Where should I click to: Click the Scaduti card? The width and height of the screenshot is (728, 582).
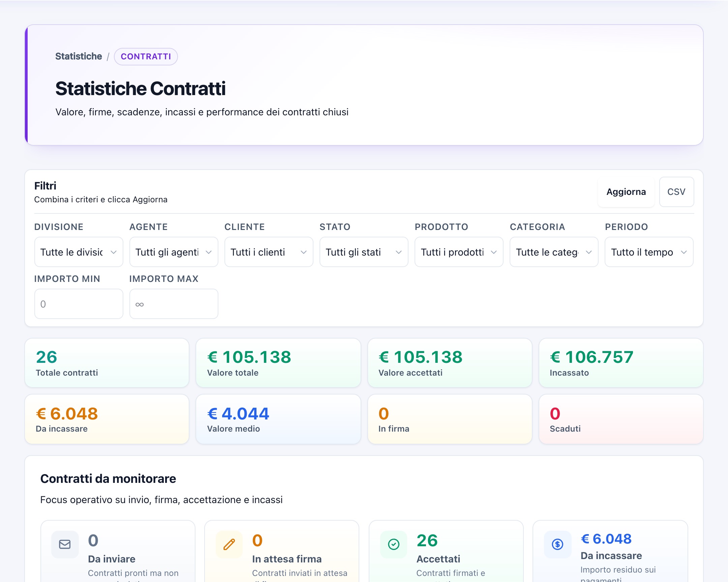(621, 419)
